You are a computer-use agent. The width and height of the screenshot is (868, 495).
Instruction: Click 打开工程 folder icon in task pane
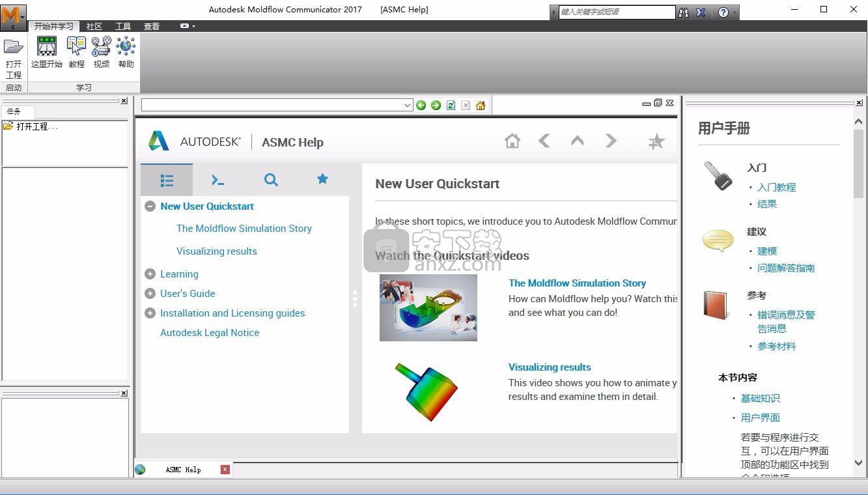tap(8, 126)
